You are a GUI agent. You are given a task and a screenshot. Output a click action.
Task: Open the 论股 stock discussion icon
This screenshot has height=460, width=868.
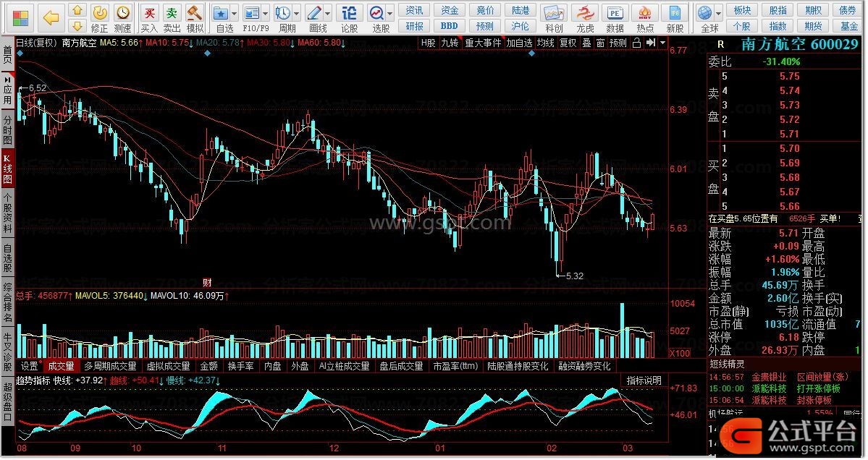350,13
